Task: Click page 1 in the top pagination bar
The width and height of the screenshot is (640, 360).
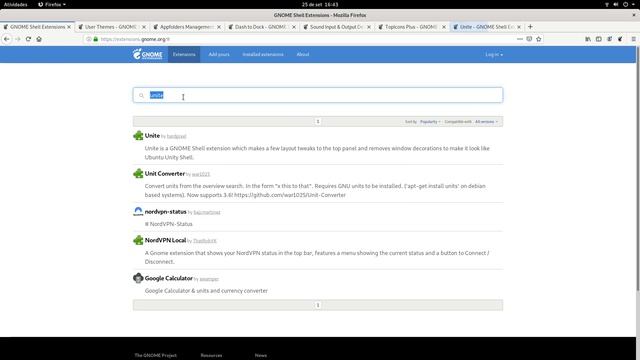Action: pyautogui.click(x=318, y=122)
